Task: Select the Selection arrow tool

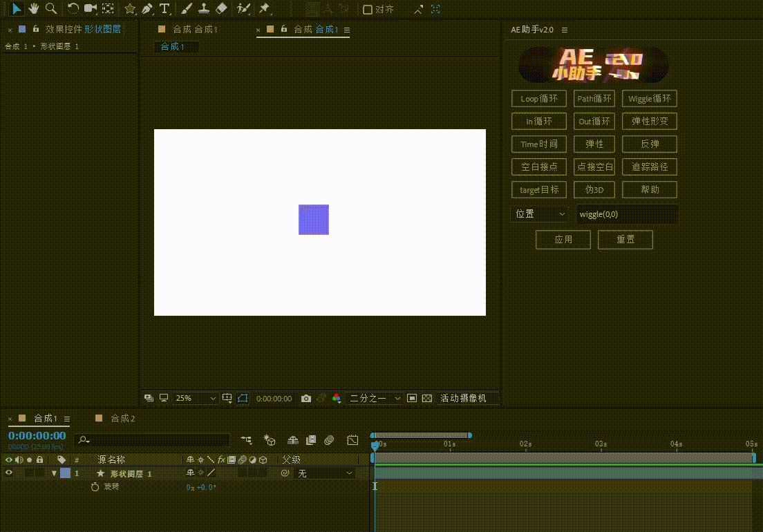Action: [x=16, y=9]
